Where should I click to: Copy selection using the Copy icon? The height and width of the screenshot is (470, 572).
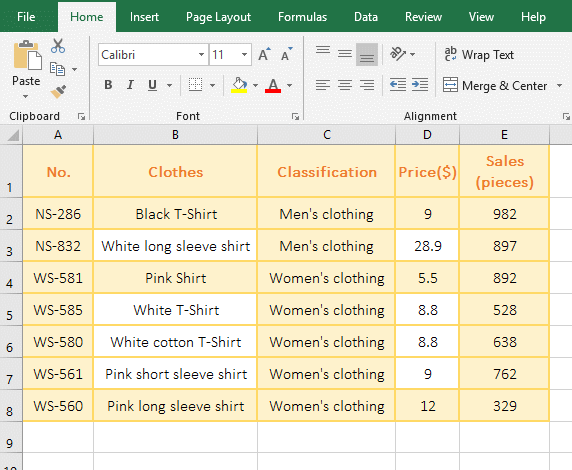pos(57,69)
